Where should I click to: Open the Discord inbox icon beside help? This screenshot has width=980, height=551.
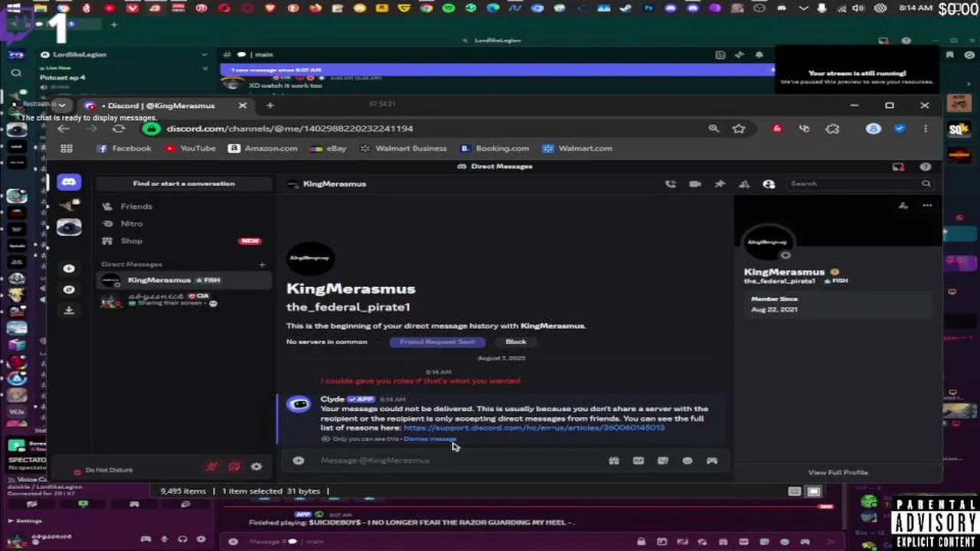click(x=899, y=167)
